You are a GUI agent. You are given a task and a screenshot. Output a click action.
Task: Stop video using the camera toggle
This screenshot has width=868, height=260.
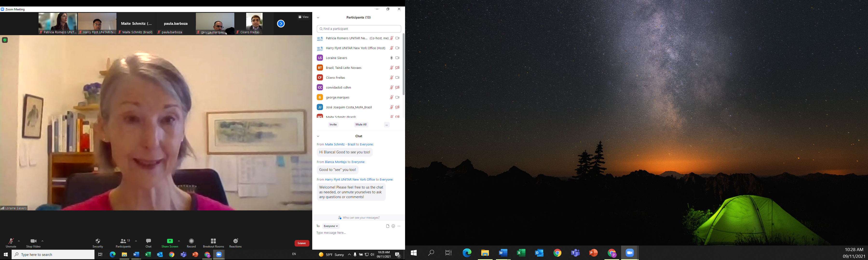(x=33, y=241)
